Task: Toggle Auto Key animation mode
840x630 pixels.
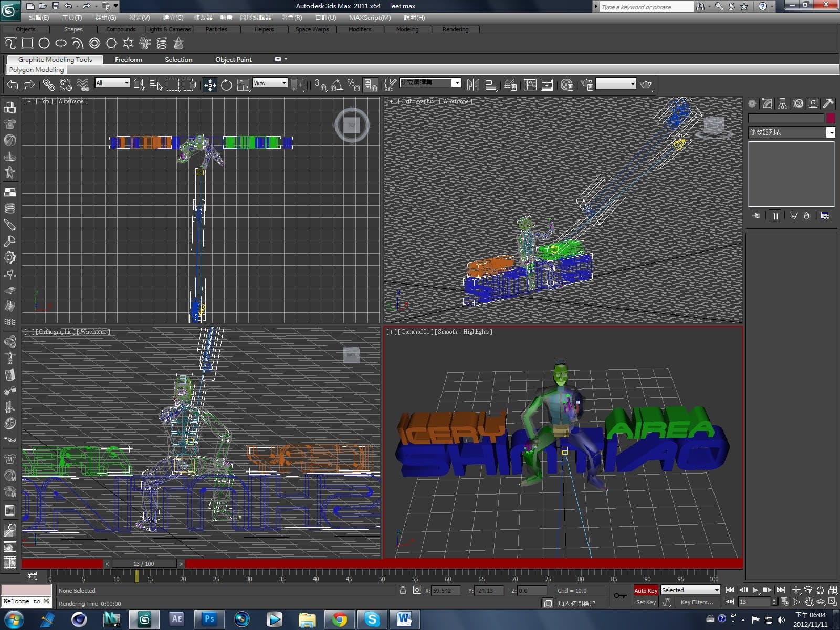Action: click(645, 591)
